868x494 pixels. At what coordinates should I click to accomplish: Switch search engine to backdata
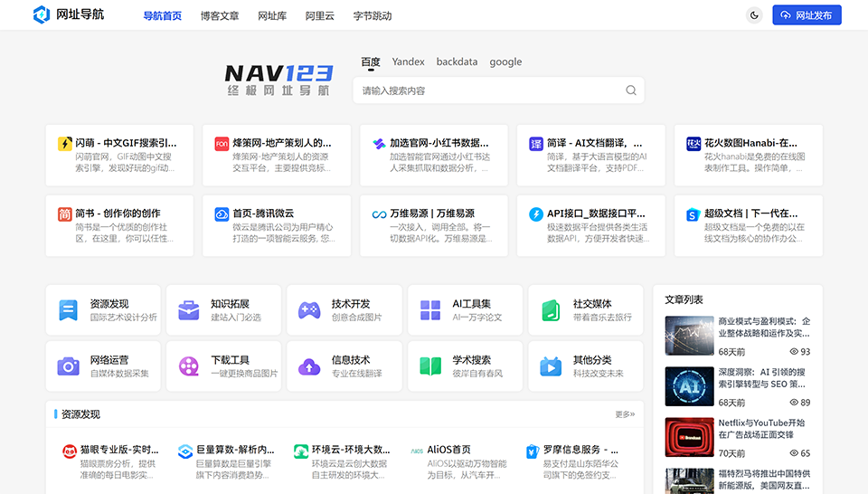pos(457,62)
